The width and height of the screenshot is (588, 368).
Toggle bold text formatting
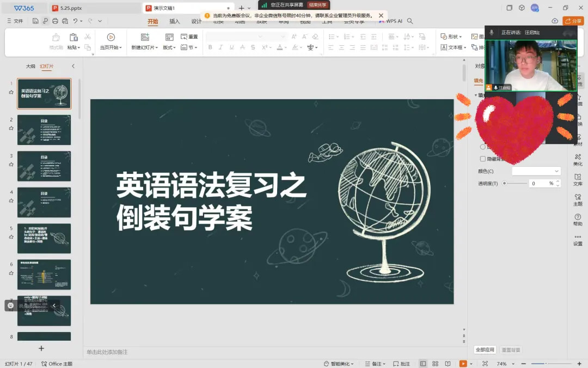tap(210, 47)
